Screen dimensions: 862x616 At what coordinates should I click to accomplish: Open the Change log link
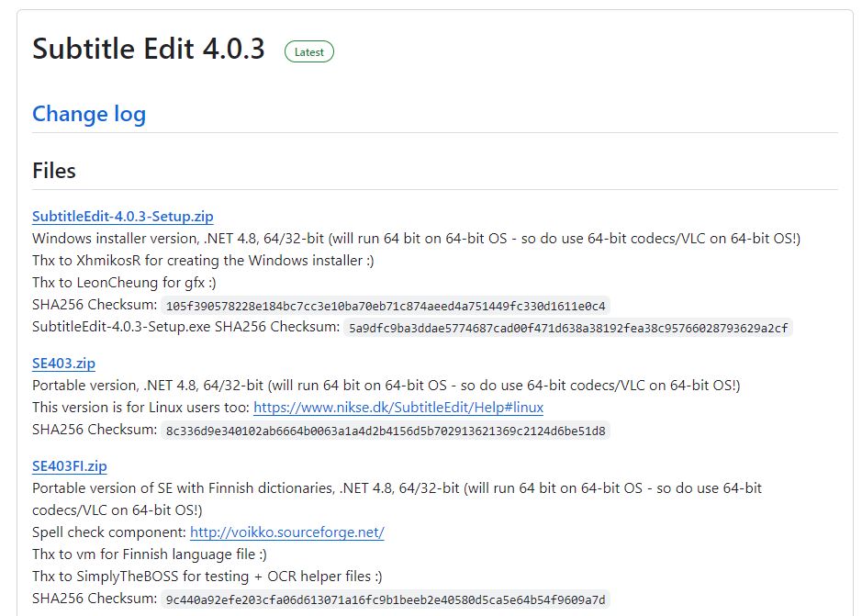pos(89,114)
